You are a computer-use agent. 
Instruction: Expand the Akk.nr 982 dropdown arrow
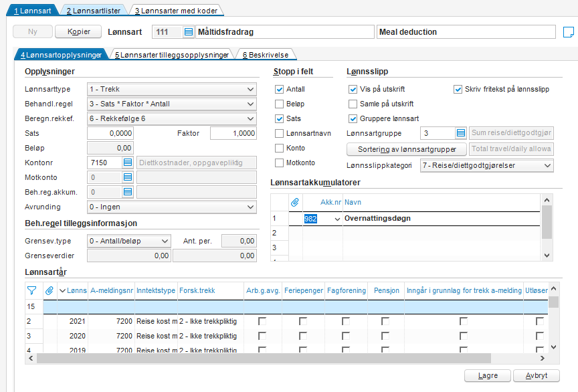tap(337, 219)
